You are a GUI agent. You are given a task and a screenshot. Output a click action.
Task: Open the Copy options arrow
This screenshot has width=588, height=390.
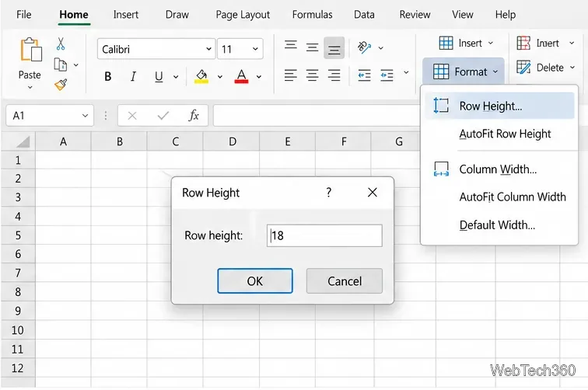(x=76, y=64)
